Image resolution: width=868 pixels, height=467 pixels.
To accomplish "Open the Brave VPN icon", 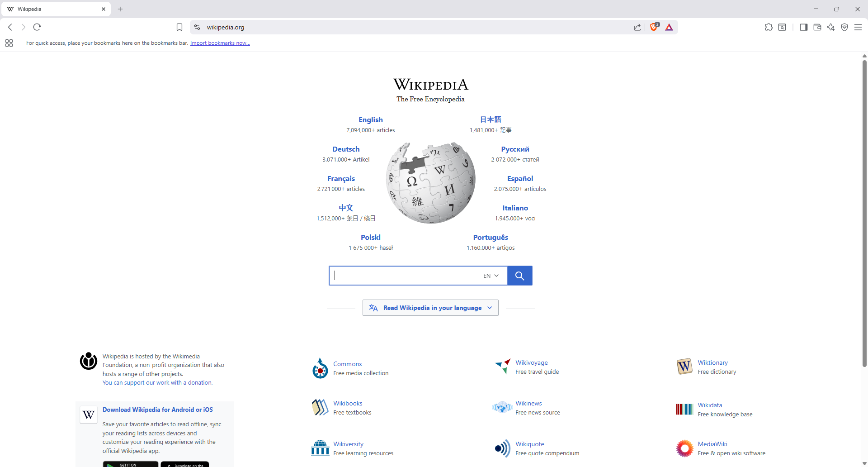I will point(844,27).
